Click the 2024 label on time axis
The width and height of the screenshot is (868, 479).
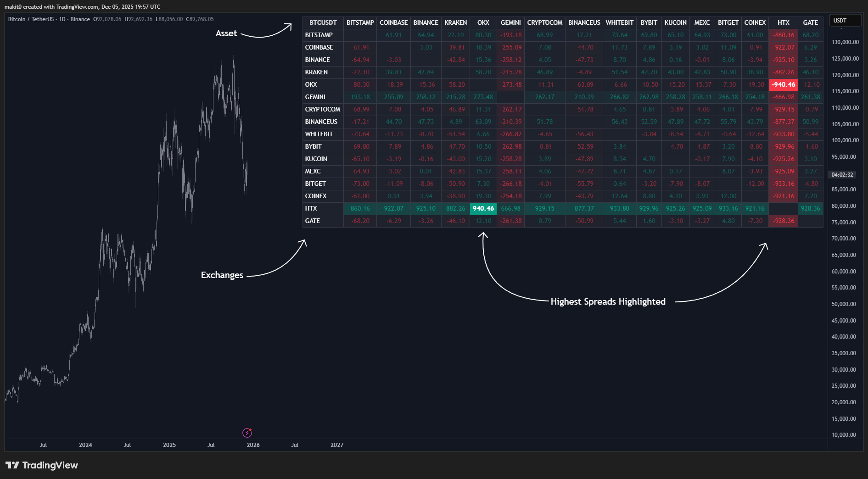click(85, 445)
